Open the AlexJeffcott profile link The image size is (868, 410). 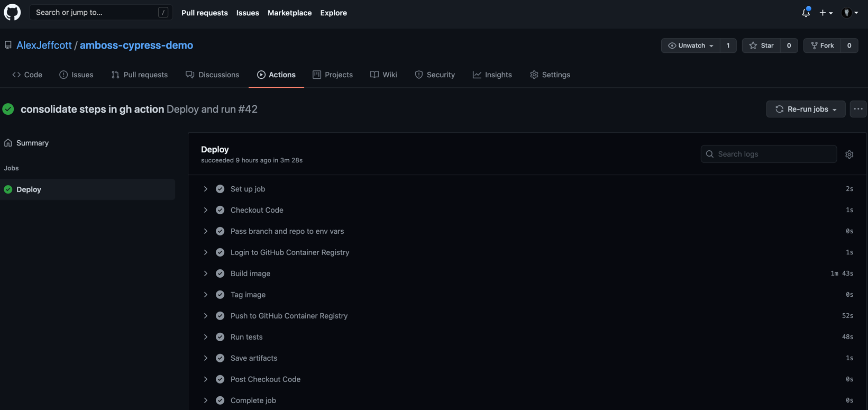[x=44, y=45]
